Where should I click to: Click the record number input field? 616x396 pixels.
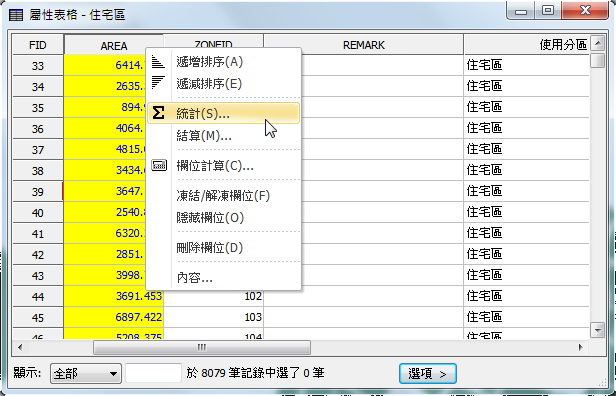coord(153,373)
